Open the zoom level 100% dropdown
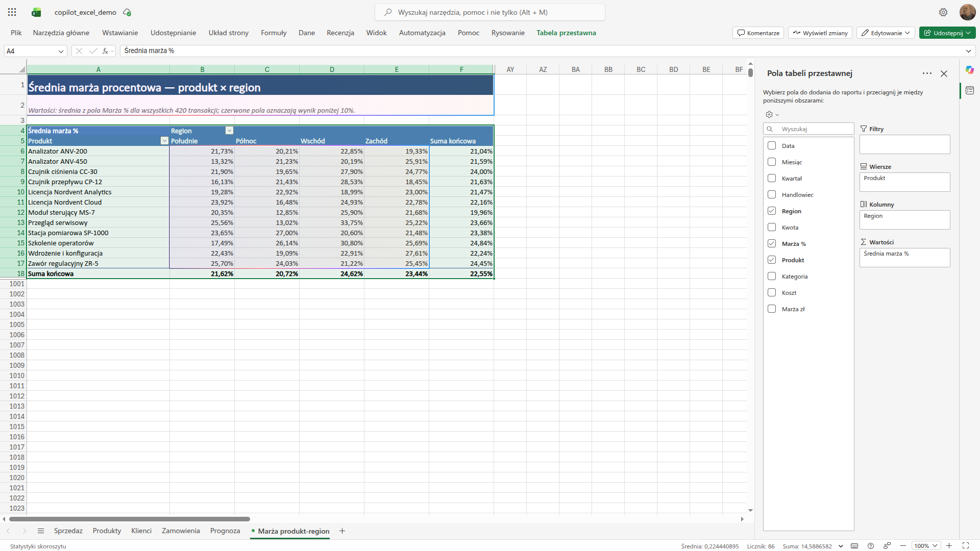980x551 pixels. click(x=926, y=546)
